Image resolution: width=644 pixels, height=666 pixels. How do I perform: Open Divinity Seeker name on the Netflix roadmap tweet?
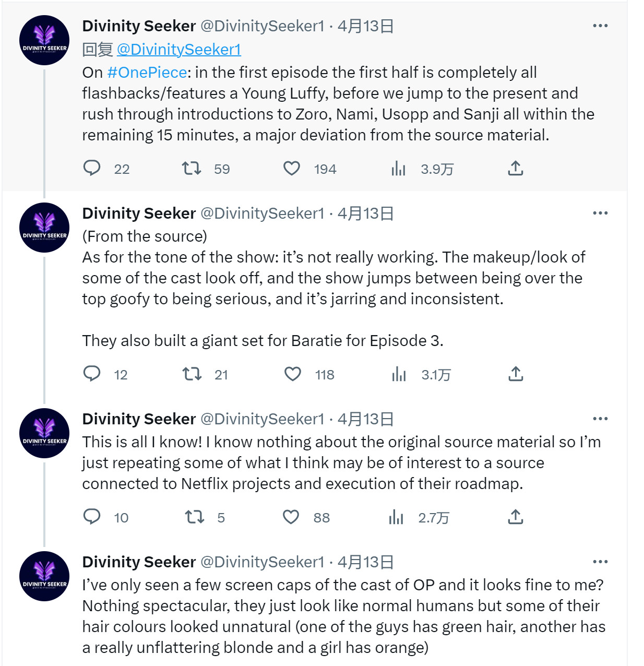pos(139,419)
